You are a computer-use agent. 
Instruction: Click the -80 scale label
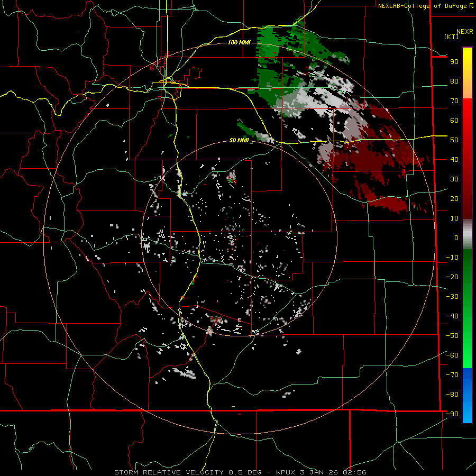452,395
